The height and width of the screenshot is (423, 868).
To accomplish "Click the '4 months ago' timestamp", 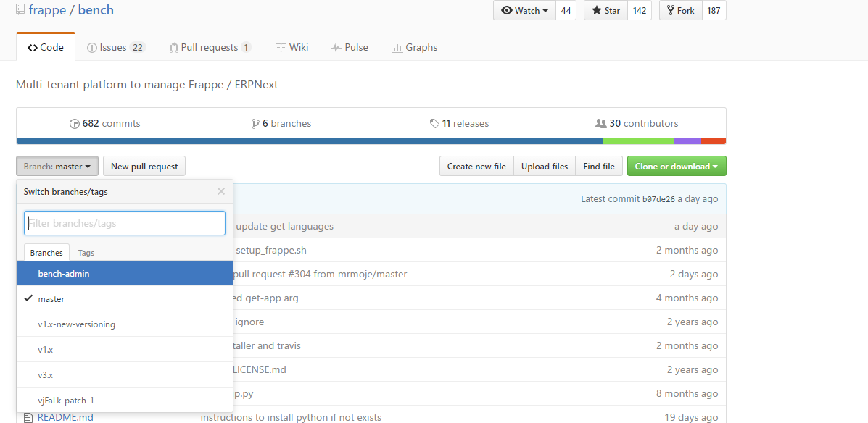I will [687, 298].
